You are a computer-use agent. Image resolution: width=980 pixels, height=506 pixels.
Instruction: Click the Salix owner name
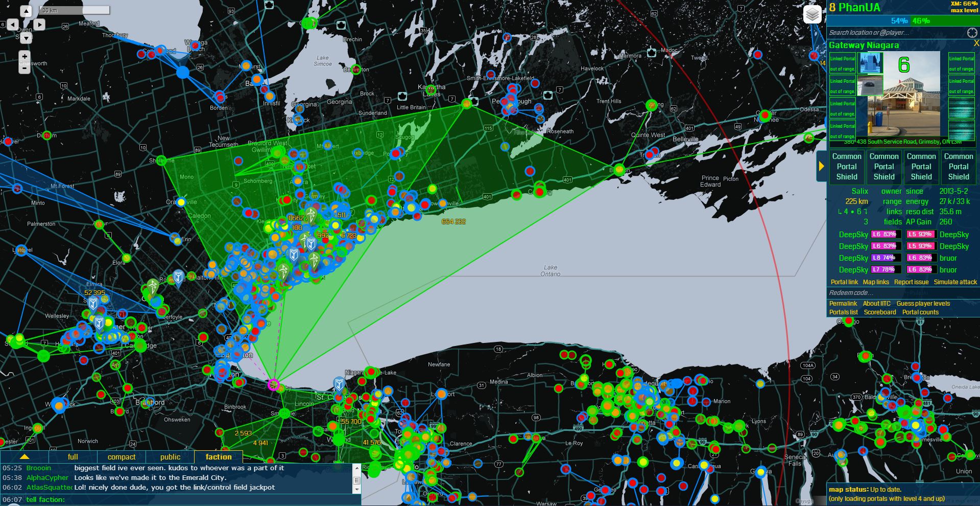coord(859,191)
